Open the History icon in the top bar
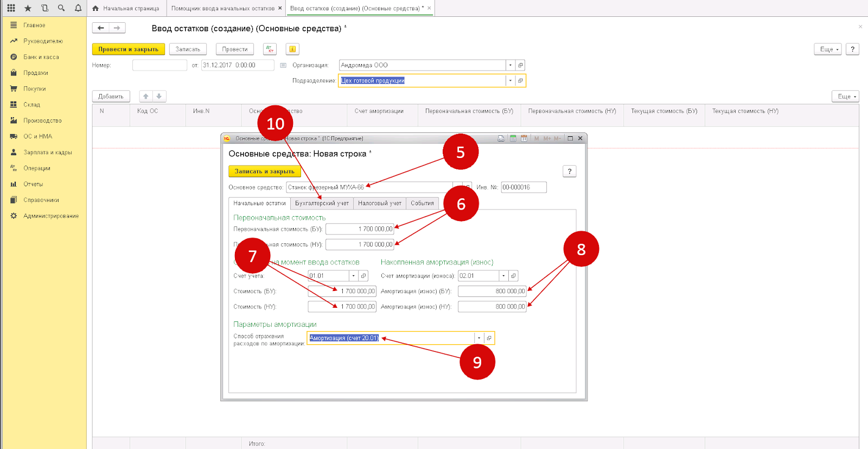This screenshot has height=449, width=868. point(45,8)
